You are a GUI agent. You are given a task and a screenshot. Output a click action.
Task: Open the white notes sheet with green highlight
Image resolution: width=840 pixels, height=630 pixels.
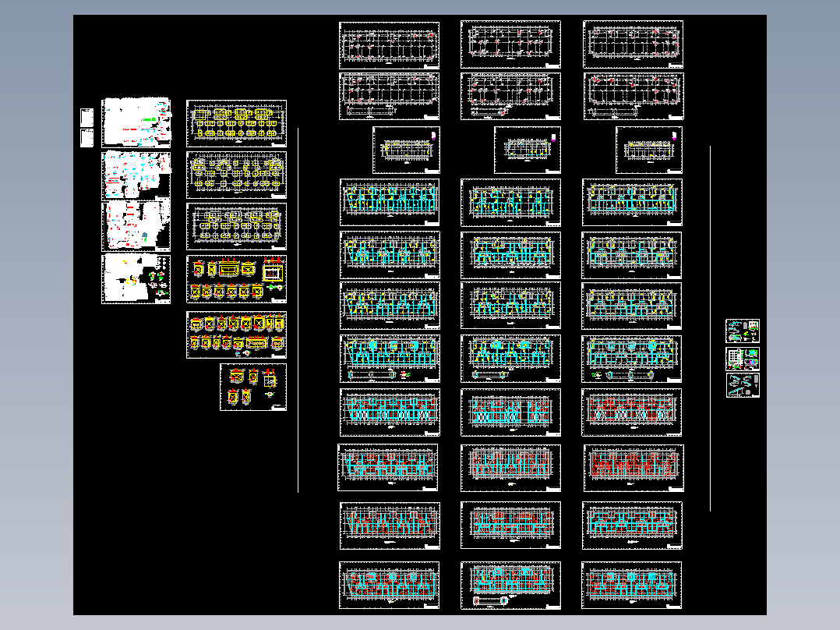136,122
